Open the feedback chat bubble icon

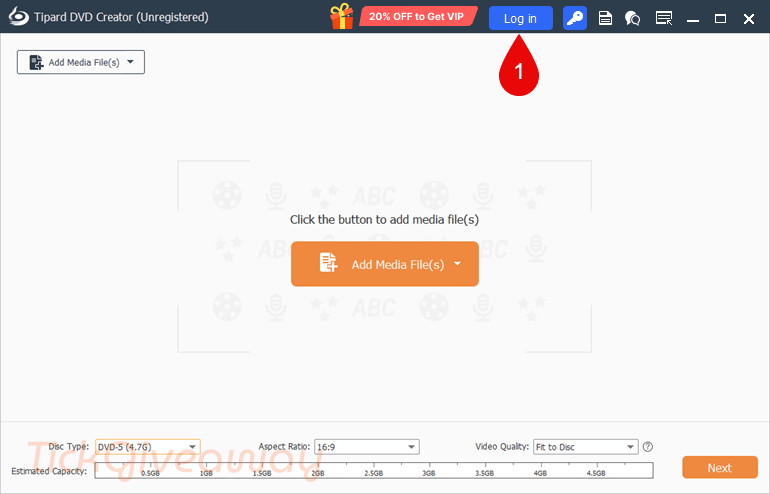click(632, 19)
